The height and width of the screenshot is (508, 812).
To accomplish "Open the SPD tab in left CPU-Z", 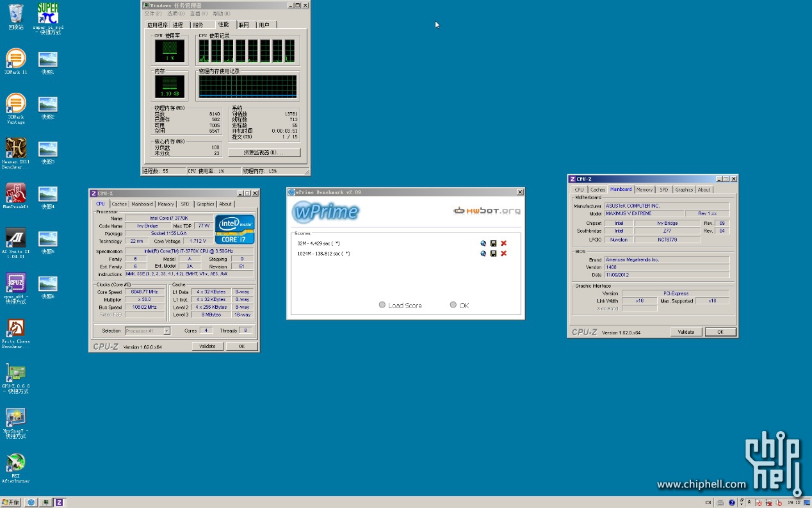I will tap(185, 204).
